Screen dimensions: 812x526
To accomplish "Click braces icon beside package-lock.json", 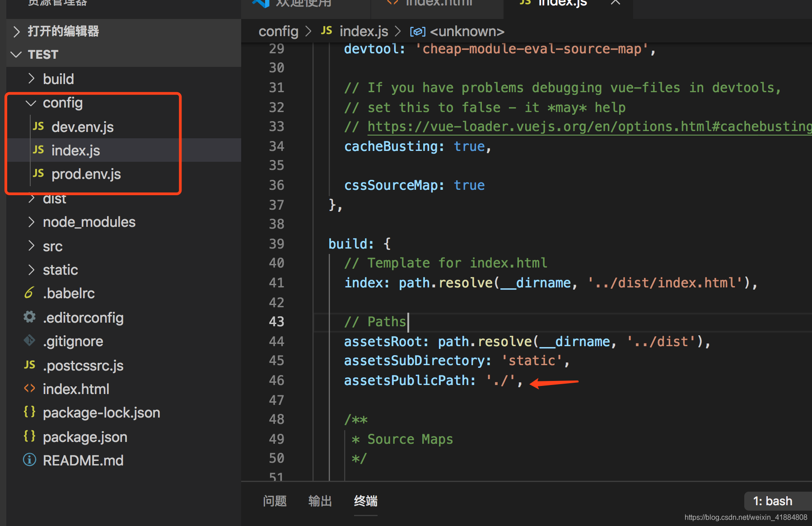I will (x=29, y=412).
